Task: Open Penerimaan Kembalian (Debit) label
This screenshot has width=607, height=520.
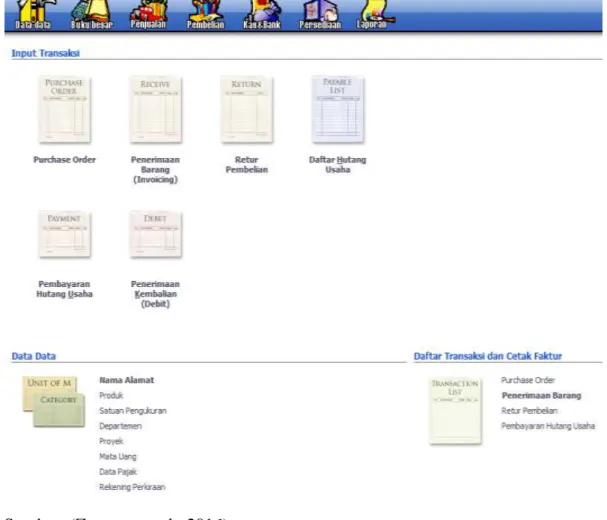Action: (155, 294)
